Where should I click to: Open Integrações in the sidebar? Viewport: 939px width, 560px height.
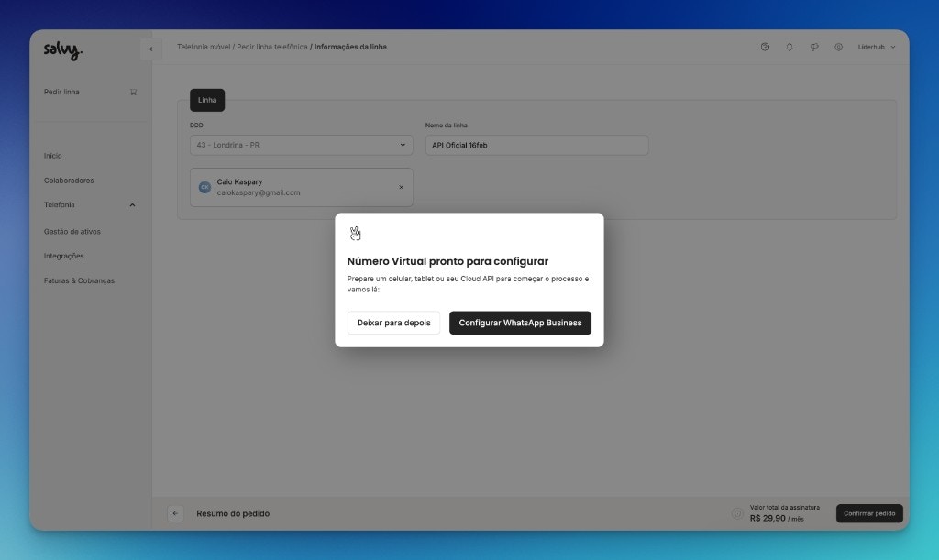[x=64, y=256]
